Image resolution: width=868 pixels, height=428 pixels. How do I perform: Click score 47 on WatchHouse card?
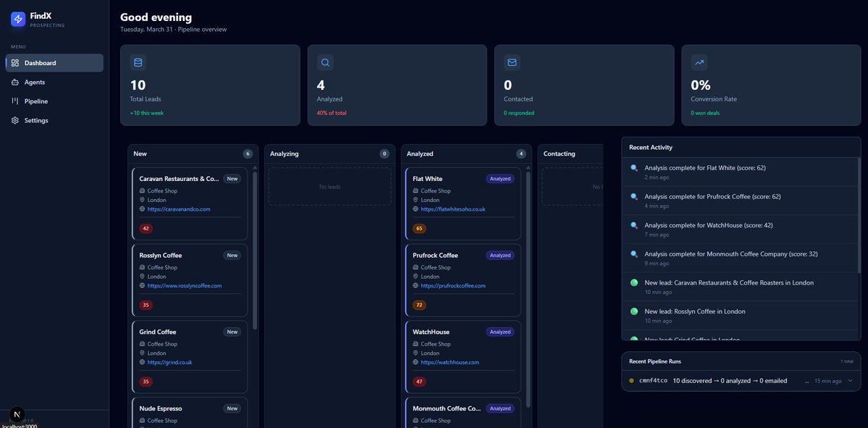pyautogui.click(x=420, y=382)
